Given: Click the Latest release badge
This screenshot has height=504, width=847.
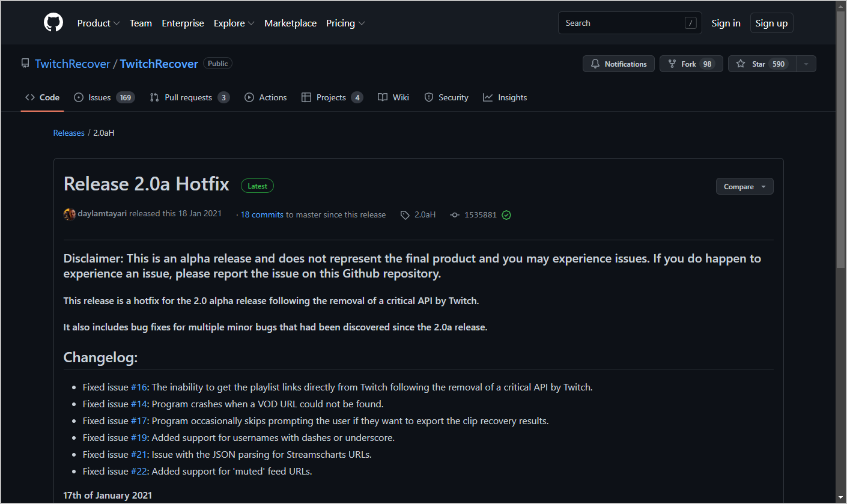Looking at the screenshot, I should 257,186.
